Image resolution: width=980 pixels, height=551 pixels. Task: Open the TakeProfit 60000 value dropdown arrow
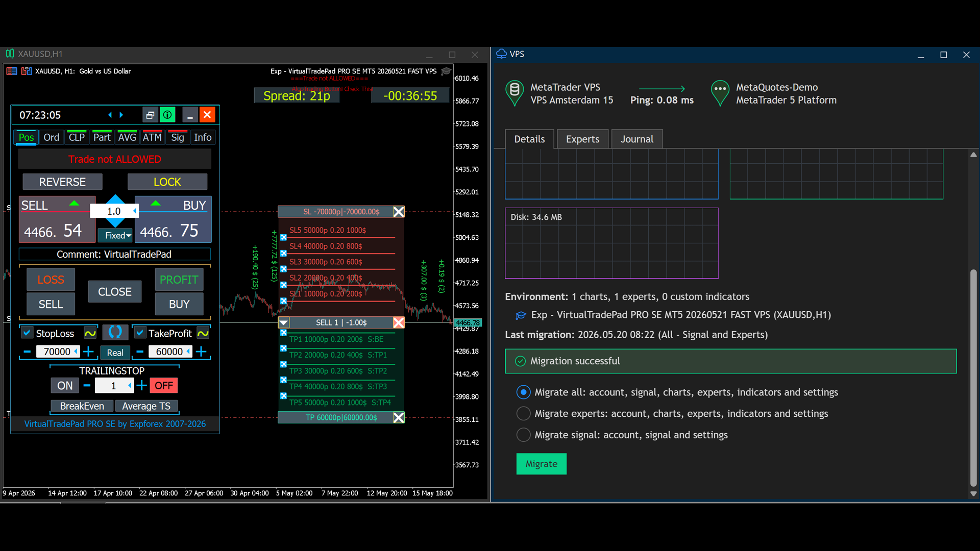[x=188, y=352]
